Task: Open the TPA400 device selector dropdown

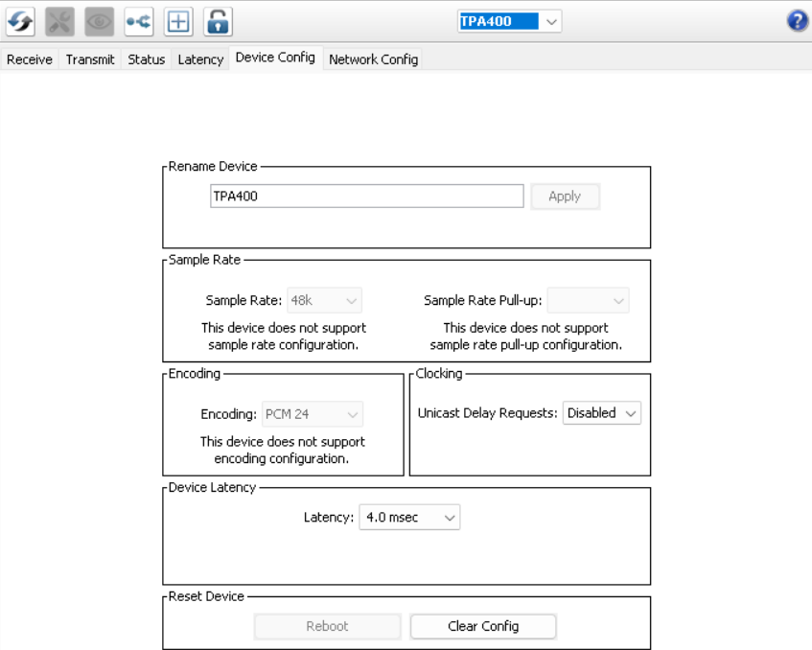Action: (509, 21)
